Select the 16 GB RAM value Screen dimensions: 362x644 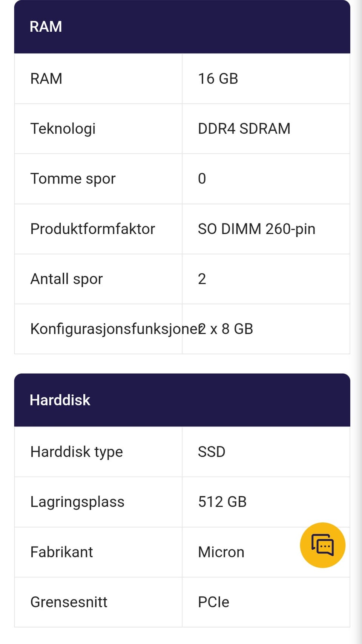[218, 79]
